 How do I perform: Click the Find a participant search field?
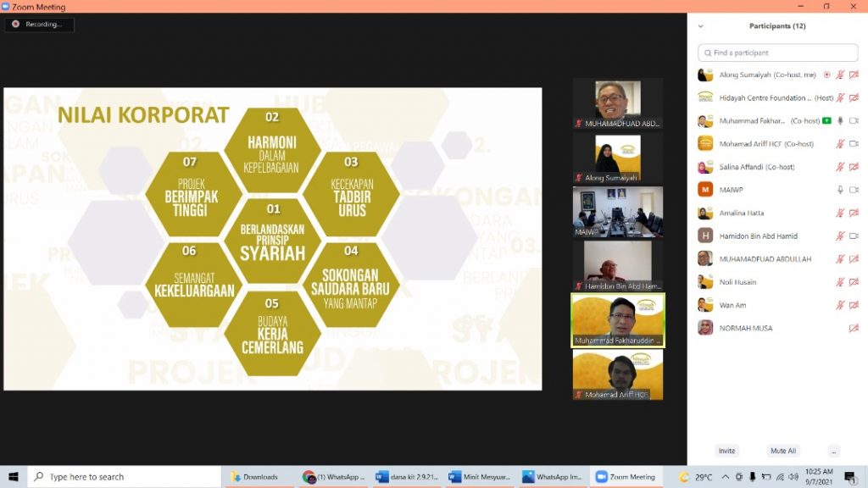pos(777,53)
